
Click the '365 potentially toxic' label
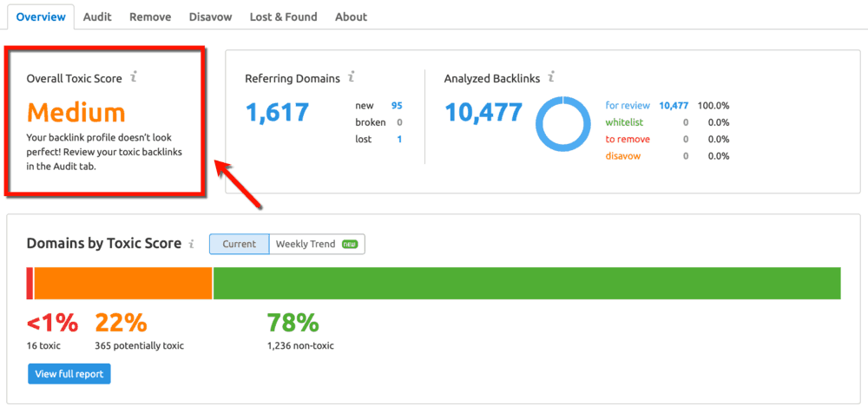pos(140,346)
